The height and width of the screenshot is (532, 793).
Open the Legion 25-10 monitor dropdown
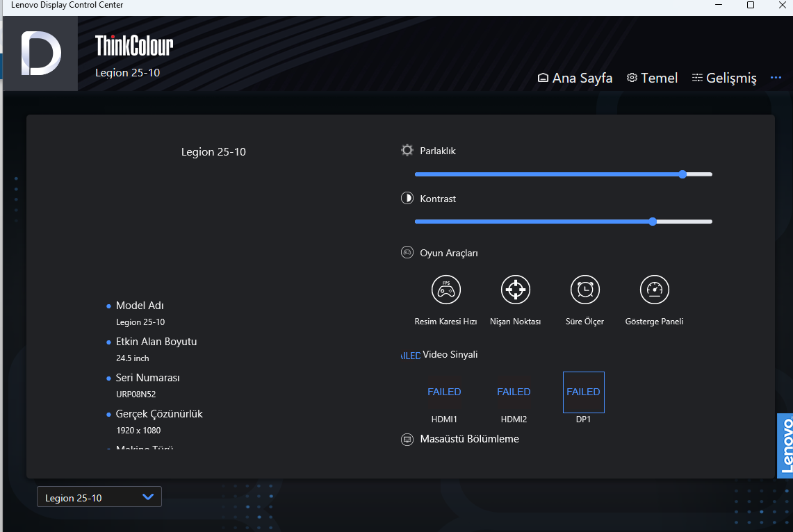click(99, 497)
